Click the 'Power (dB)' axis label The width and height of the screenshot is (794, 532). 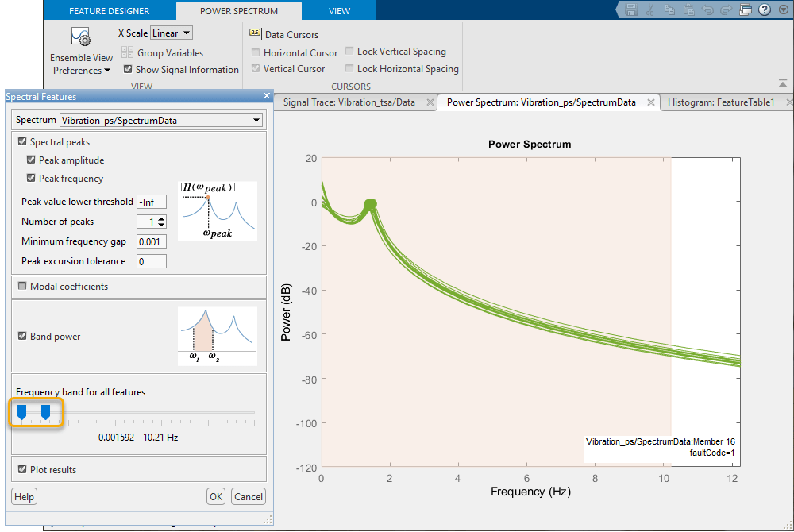286,312
